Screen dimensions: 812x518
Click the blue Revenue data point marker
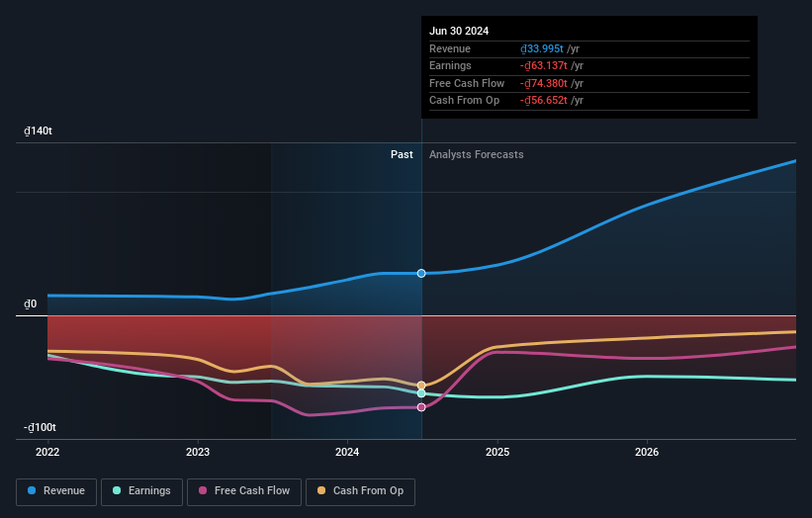click(x=421, y=273)
